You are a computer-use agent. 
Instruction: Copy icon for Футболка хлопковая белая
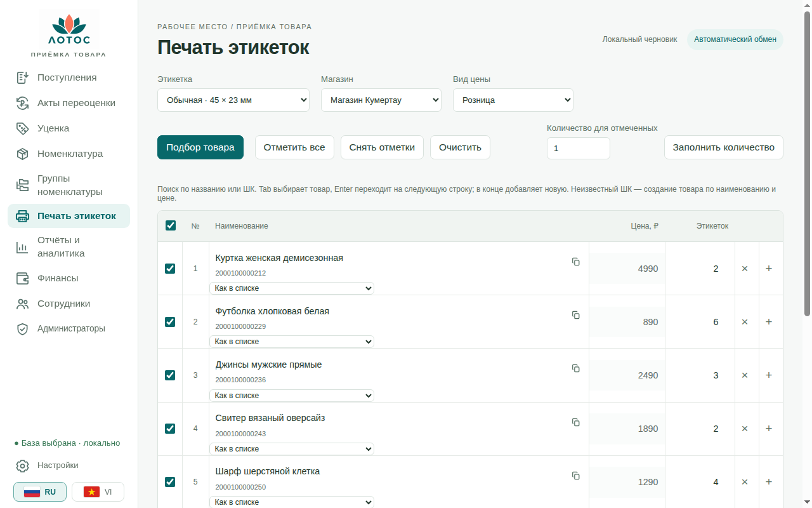click(x=576, y=315)
